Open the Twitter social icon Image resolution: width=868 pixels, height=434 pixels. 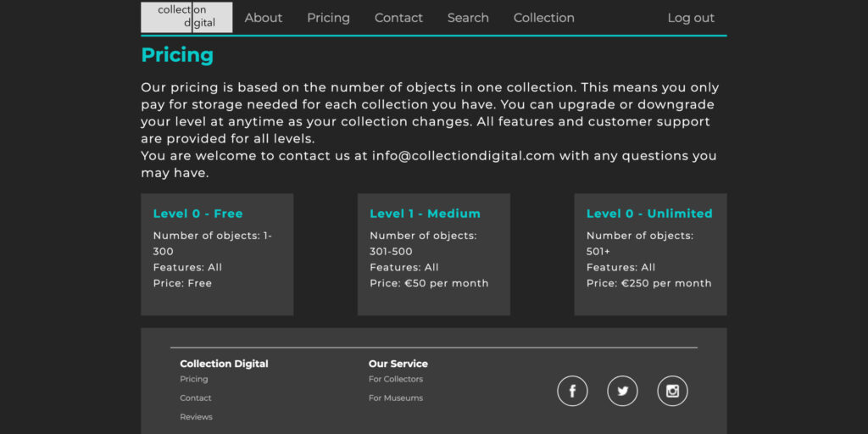pyautogui.click(x=622, y=391)
